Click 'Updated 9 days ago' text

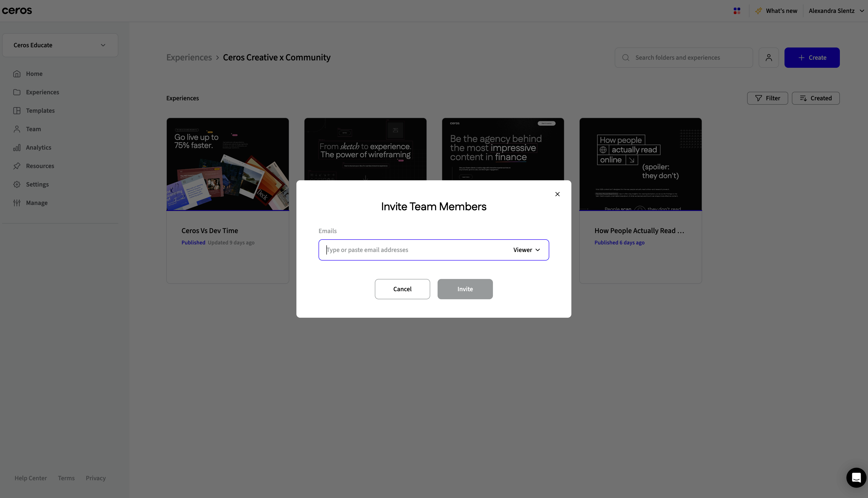(x=231, y=243)
